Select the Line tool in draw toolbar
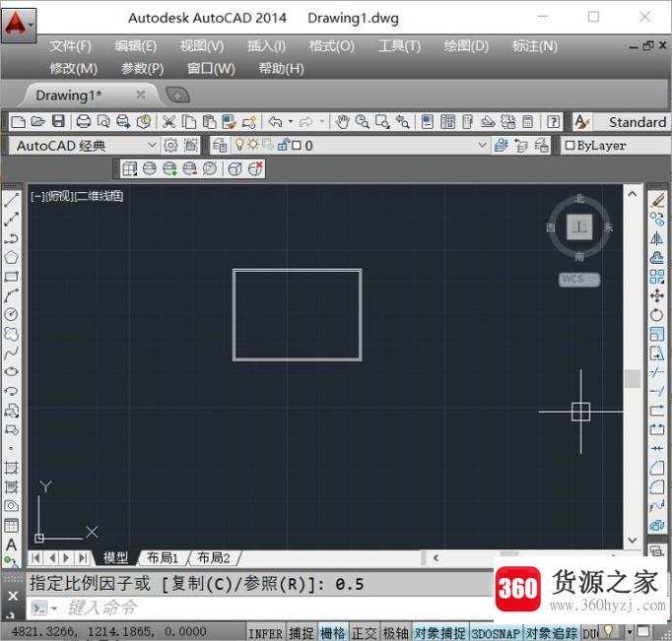The height and width of the screenshot is (641, 672). (12, 200)
